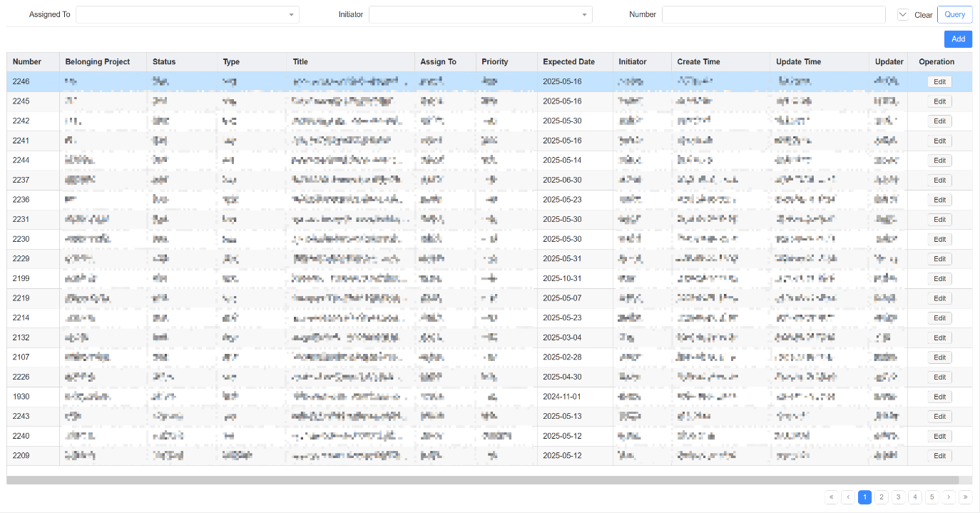Viewport: 980px width, 513px height.
Task: Edit record number 1930
Action: pyautogui.click(x=939, y=397)
